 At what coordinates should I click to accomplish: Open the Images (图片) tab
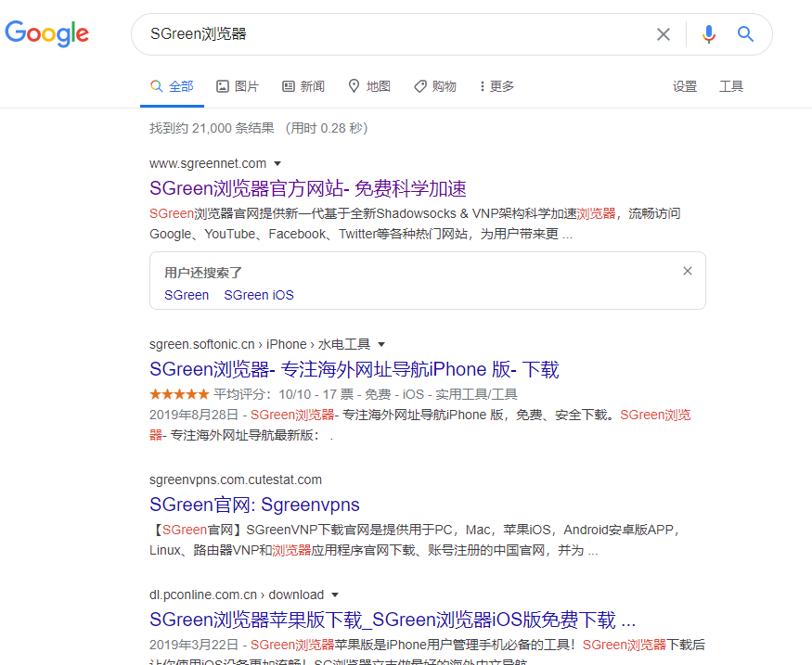click(x=238, y=86)
